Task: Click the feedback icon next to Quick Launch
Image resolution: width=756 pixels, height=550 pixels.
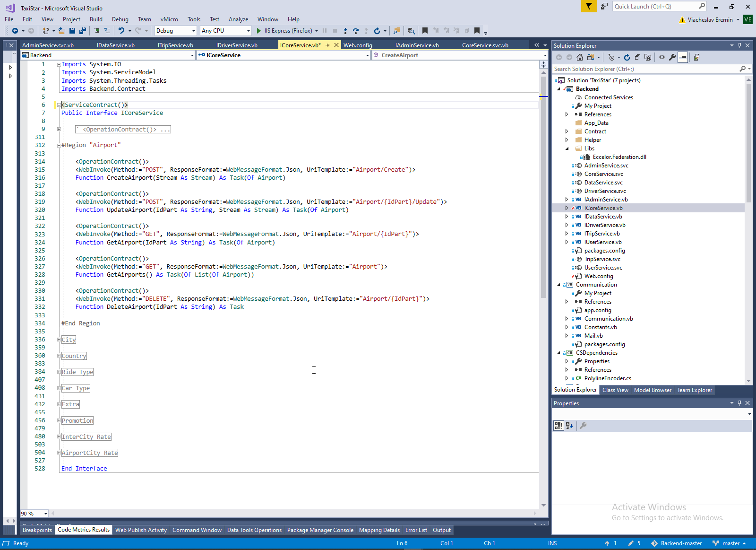Action: coord(604,6)
